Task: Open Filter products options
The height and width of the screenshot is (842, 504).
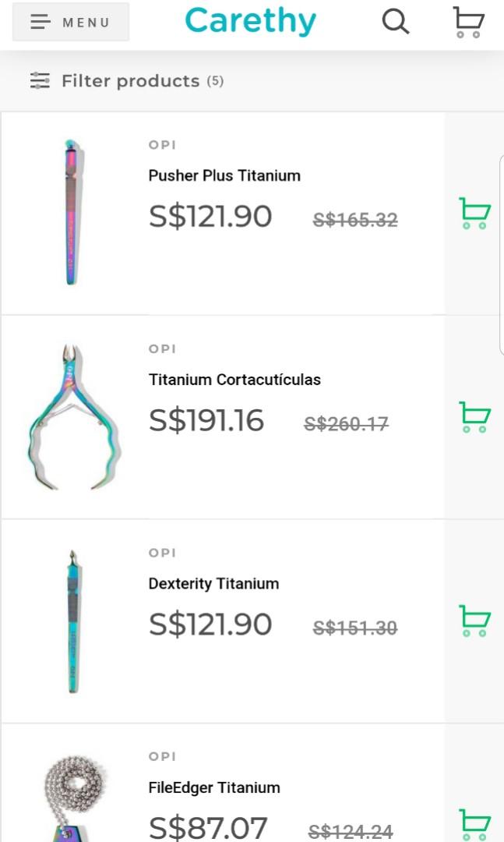Action: coord(131,81)
